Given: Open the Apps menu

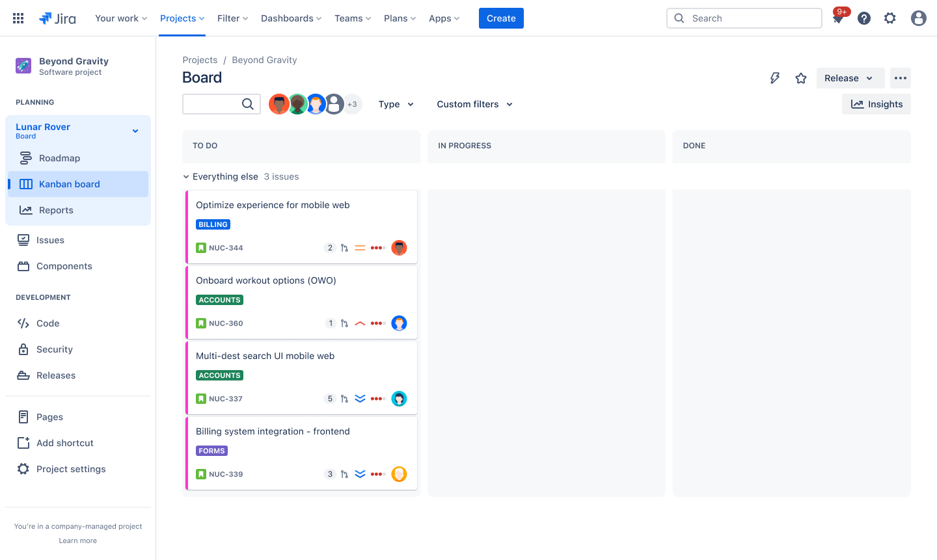Looking at the screenshot, I should click(x=444, y=18).
